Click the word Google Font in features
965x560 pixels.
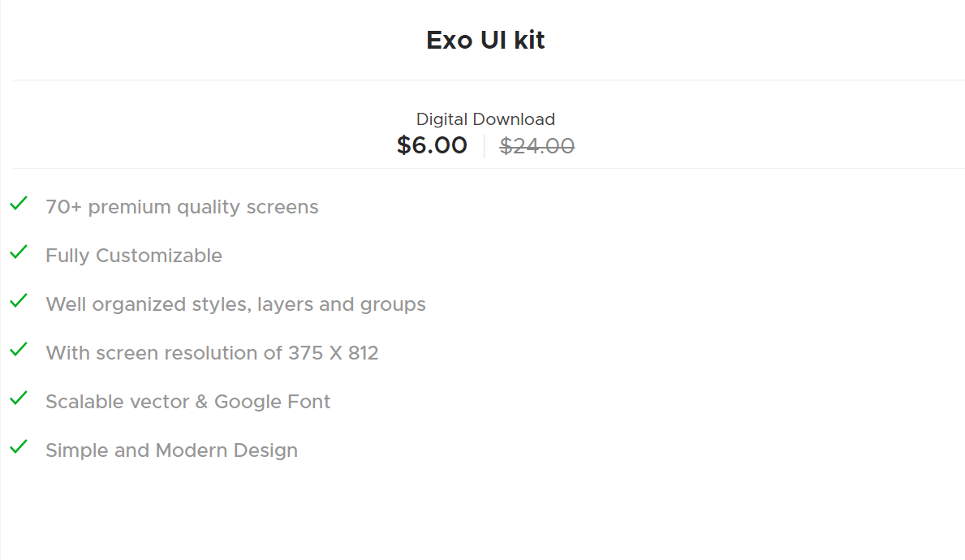[x=272, y=402]
